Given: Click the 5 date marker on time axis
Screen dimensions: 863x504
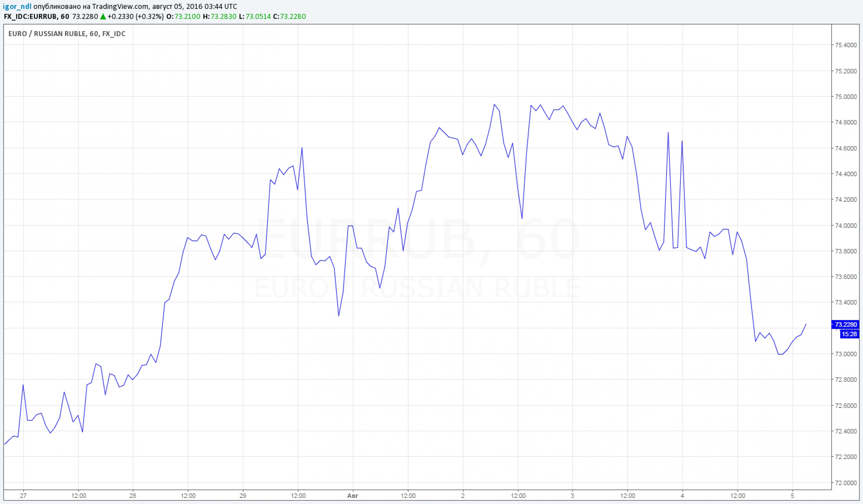Looking at the screenshot, I should click(x=792, y=495).
